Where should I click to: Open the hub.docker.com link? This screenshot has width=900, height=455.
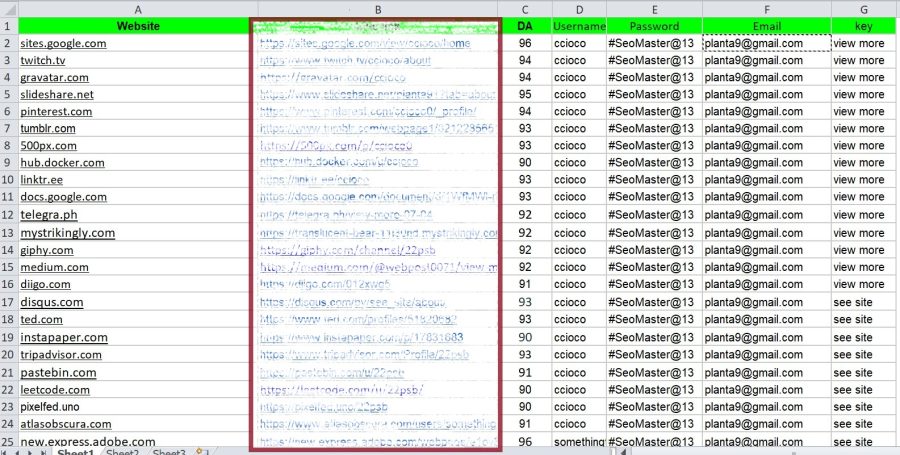pyautogui.click(x=63, y=162)
